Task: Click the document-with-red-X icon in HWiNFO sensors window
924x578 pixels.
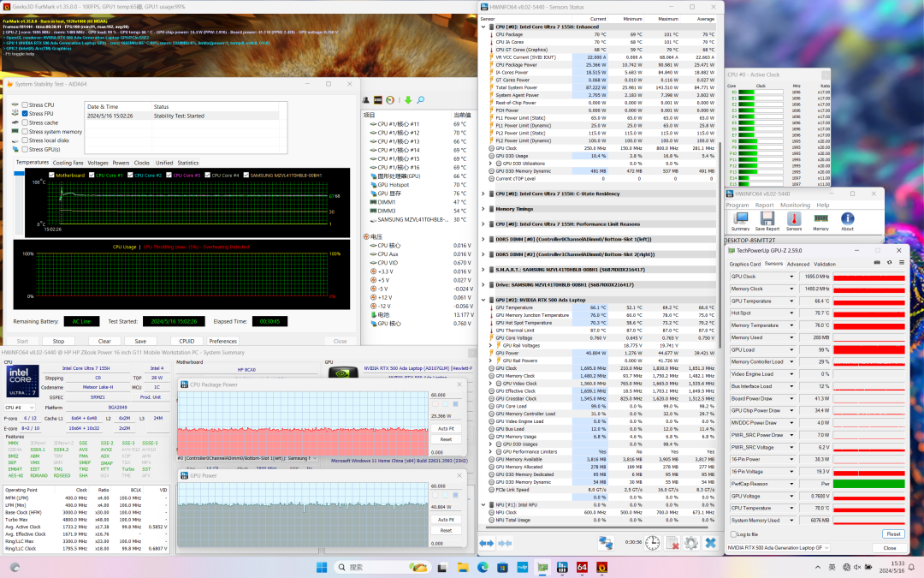Action: (672, 543)
